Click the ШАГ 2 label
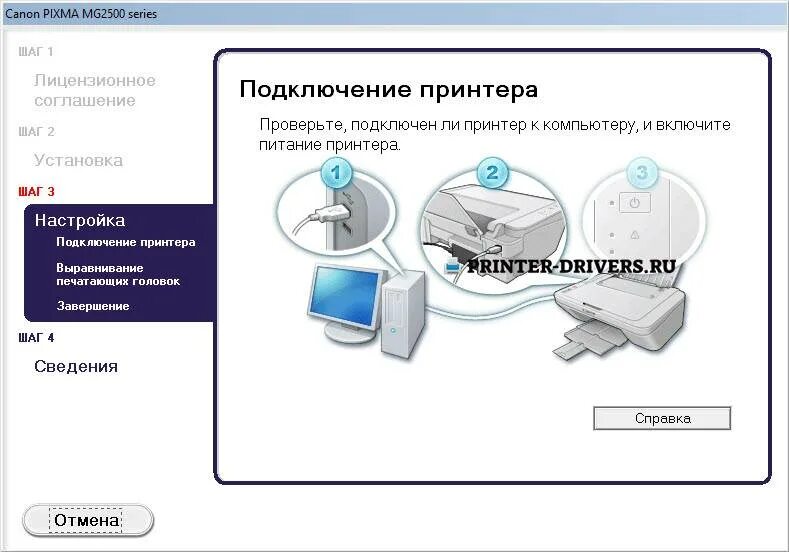The height and width of the screenshot is (552, 789). point(36,131)
